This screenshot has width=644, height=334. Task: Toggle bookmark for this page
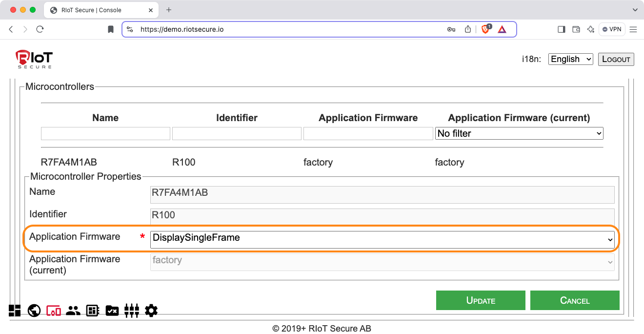coord(111,29)
